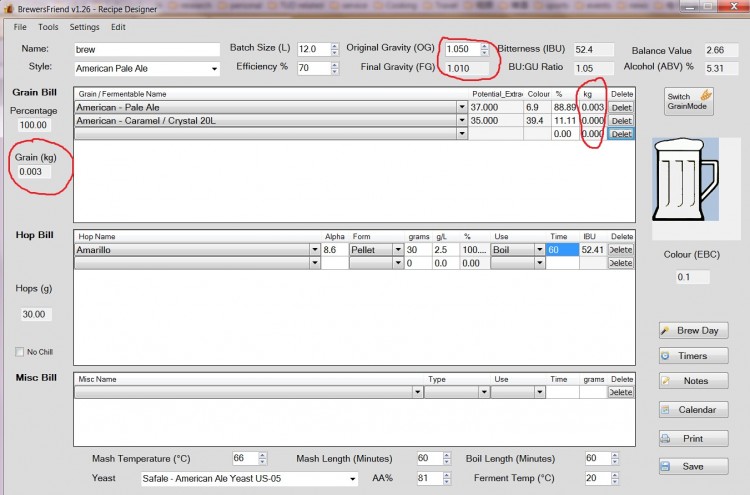The width and height of the screenshot is (750, 495).
Task: Expand the Misc Type dropdown
Action: click(484, 392)
